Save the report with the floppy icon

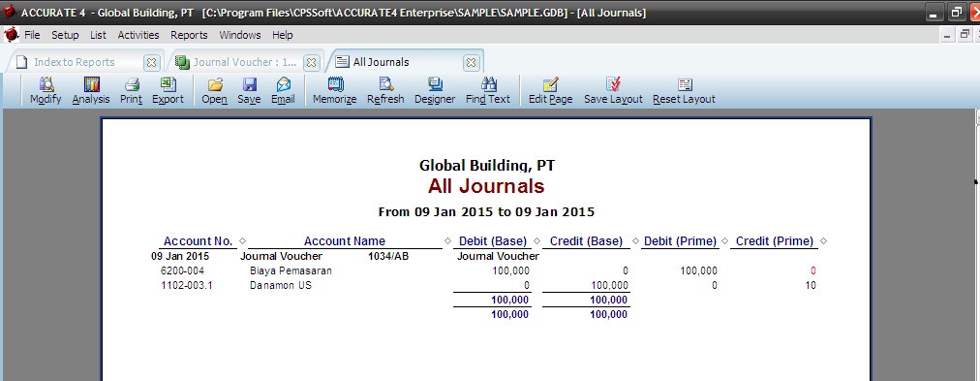click(249, 91)
